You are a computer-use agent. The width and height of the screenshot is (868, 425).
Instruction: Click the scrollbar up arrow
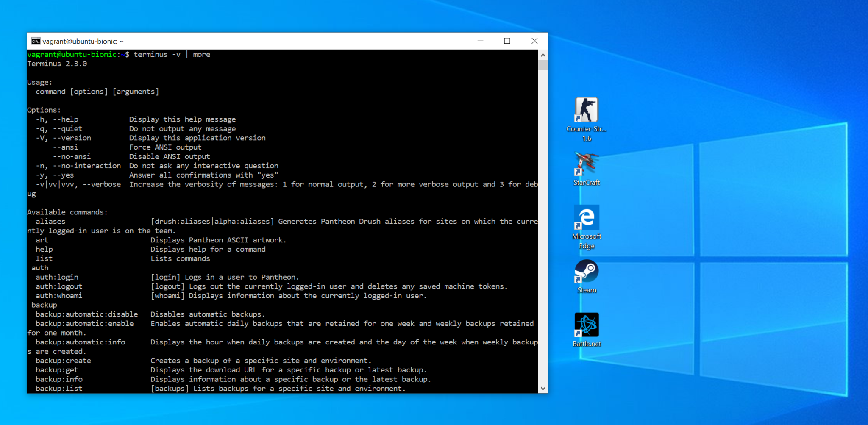[x=543, y=54]
